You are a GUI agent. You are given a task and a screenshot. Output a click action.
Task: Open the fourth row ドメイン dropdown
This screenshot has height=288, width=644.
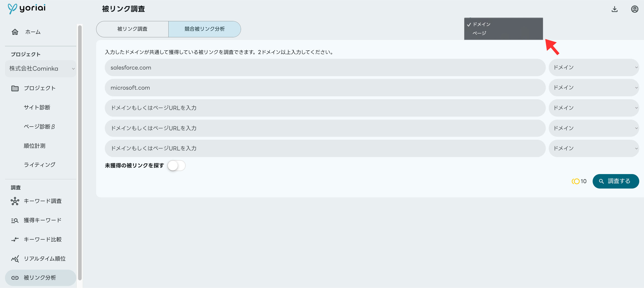594,128
